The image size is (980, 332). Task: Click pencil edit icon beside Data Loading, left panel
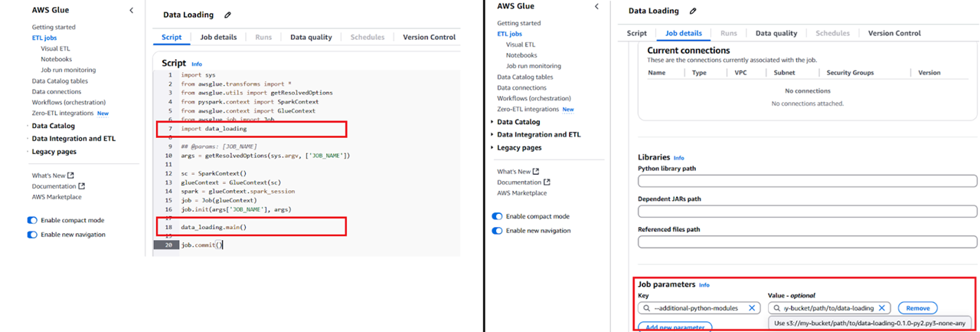click(227, 15)
